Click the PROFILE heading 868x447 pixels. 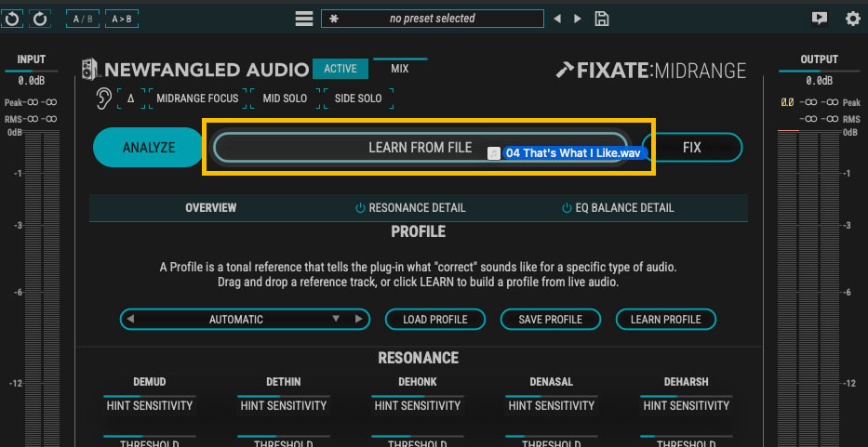tap(419, 231)
